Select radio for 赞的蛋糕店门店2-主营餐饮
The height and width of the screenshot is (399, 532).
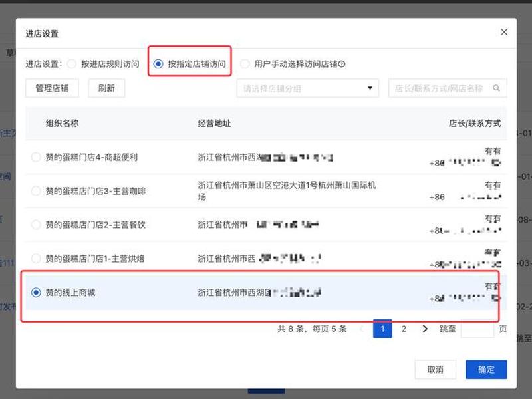pyautogui.click(x=36, y=225)
